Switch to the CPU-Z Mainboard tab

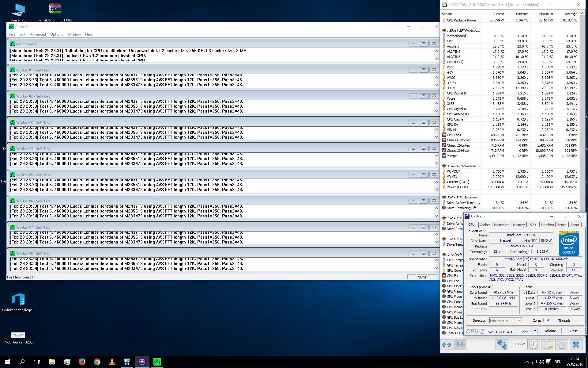coord(501,225)
